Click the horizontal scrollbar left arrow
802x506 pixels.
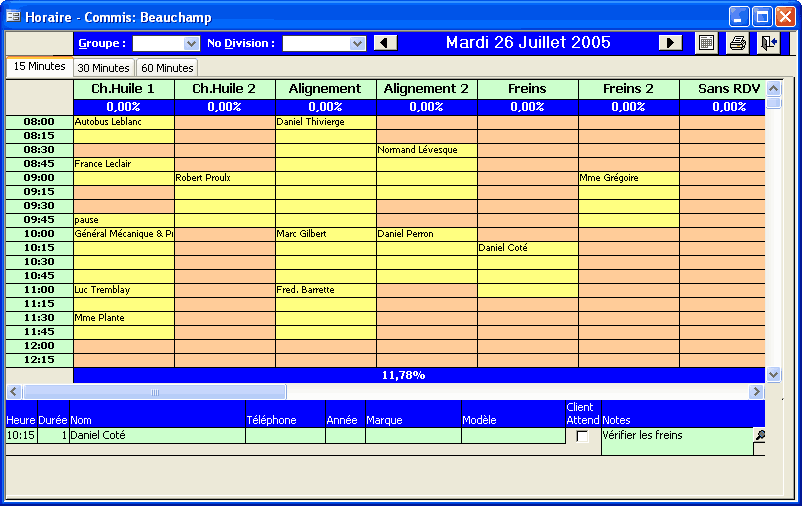pos(13,392)
